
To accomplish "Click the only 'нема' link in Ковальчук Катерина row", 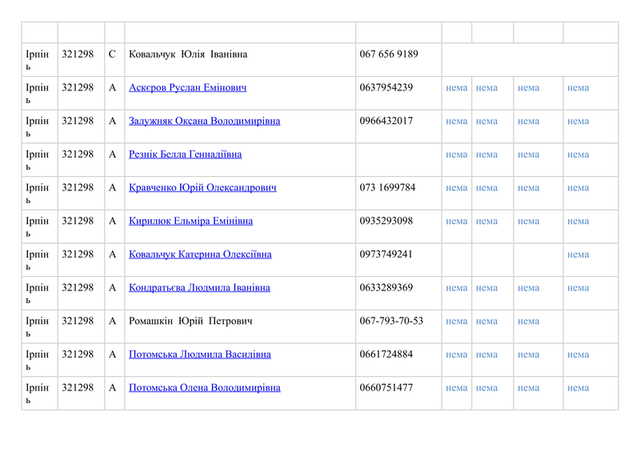I will [578, 255].
